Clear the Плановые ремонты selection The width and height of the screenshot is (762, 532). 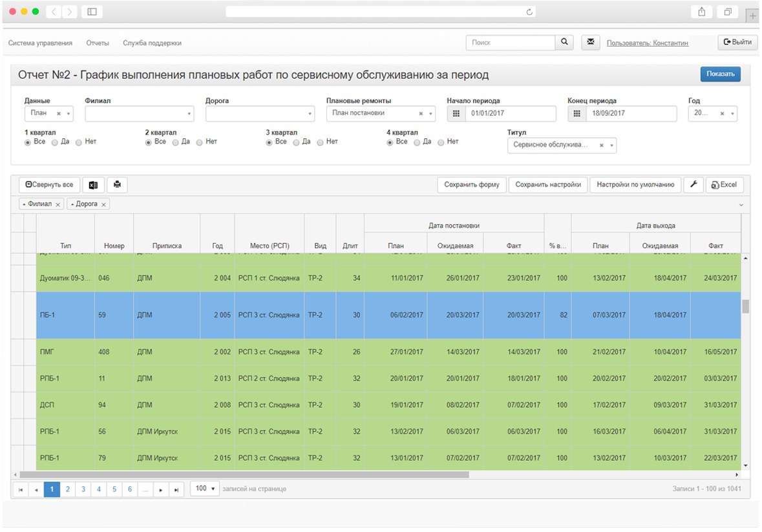[421, 114]
